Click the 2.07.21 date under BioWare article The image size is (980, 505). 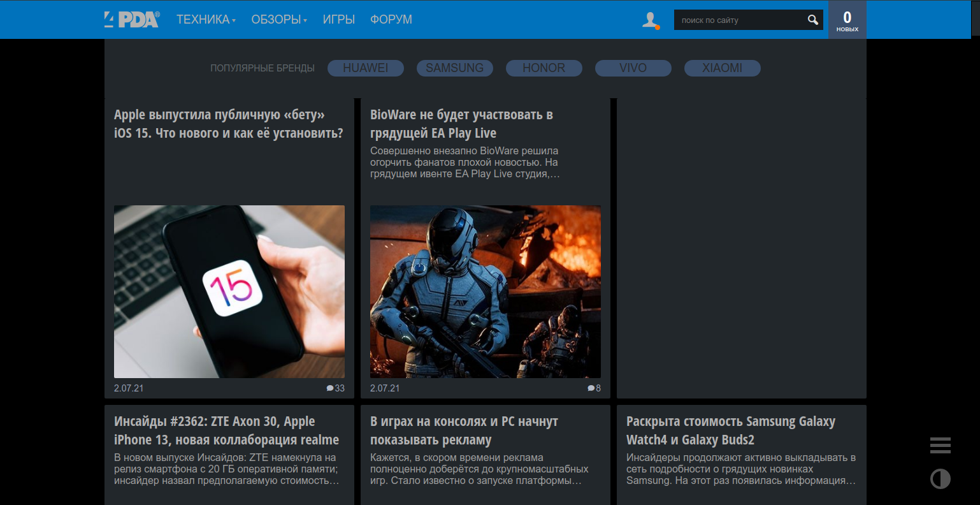[385, 388]
